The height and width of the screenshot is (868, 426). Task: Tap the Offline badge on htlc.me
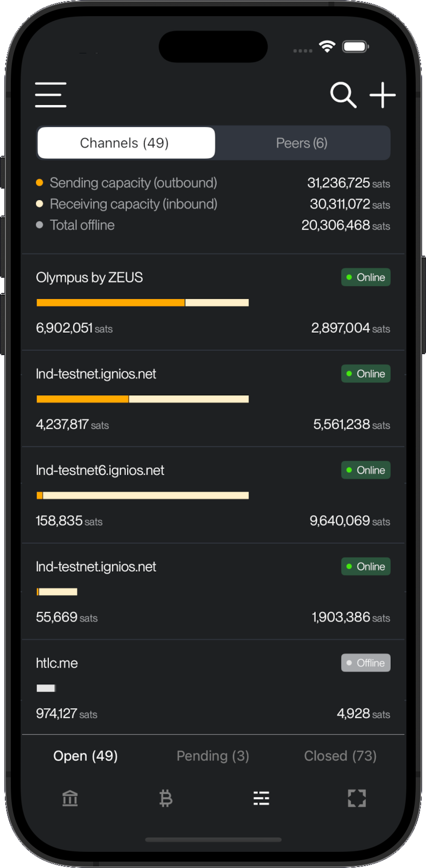click(366, 663)
